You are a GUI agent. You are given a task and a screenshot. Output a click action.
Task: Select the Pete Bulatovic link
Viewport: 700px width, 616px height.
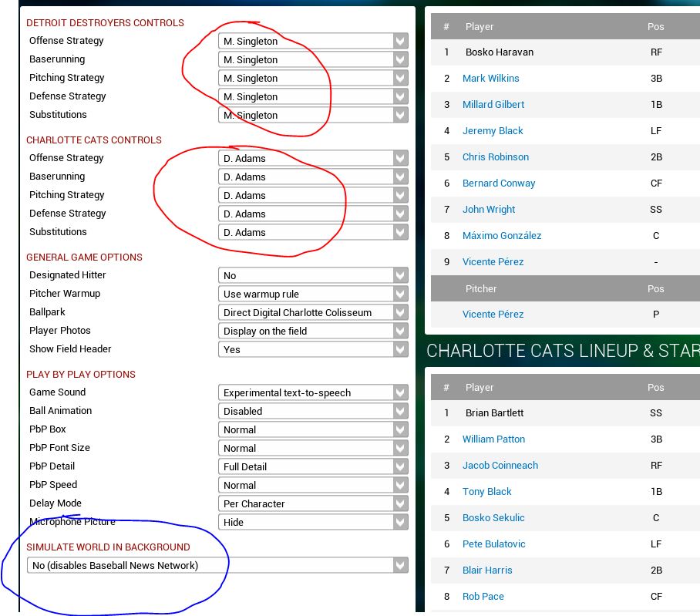tap(493, 544)
